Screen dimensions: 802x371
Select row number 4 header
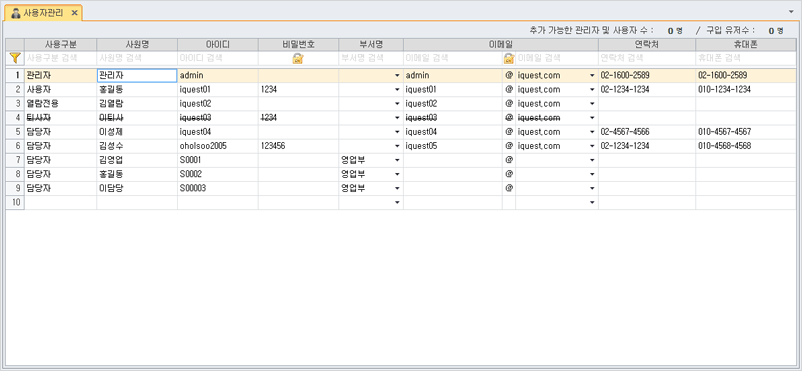pyautogui.click(x=15, y=118)
